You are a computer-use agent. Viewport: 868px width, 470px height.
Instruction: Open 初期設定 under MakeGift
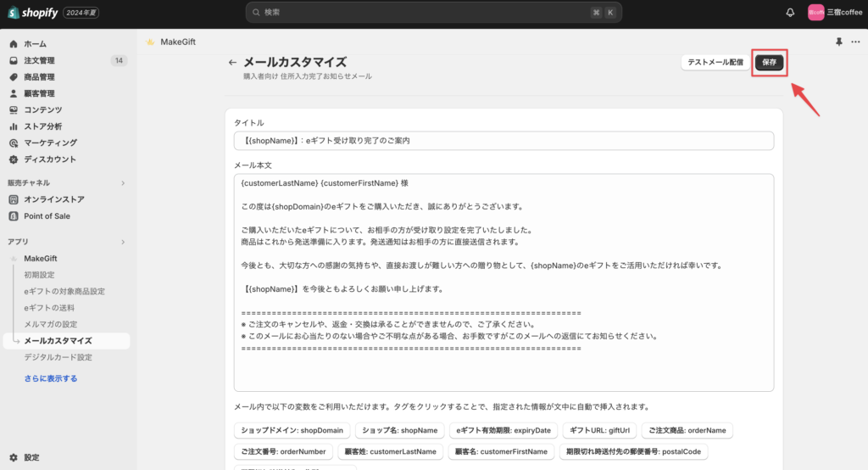[x=39, y=275]
